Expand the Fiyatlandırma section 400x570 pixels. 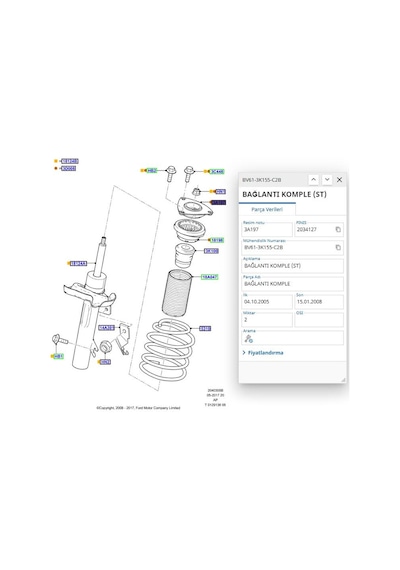point(263,353)
